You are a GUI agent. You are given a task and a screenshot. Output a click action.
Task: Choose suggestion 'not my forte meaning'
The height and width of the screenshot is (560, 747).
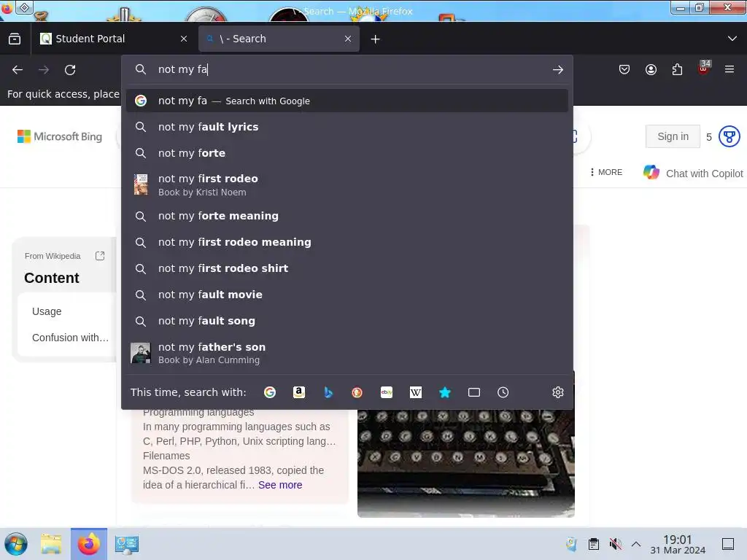point(347,216)
